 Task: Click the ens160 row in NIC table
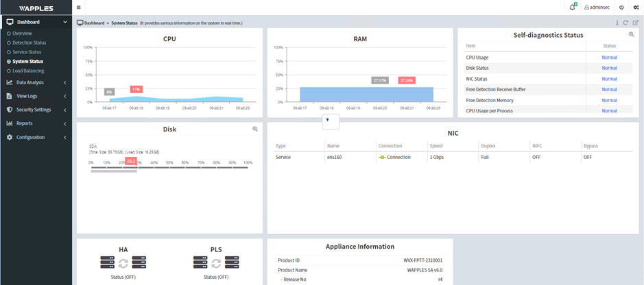[x=334, y=157]
